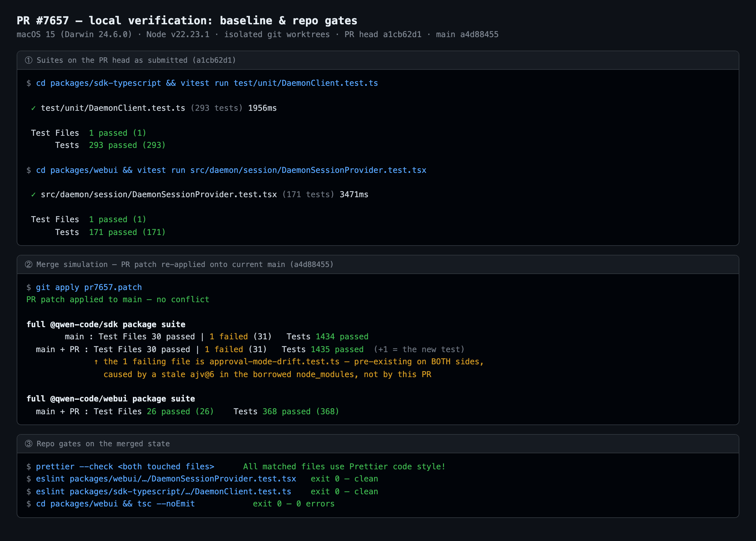Select the "(171 tests)" count
This screenshot has width=756, height=541.
click(308, 195)
